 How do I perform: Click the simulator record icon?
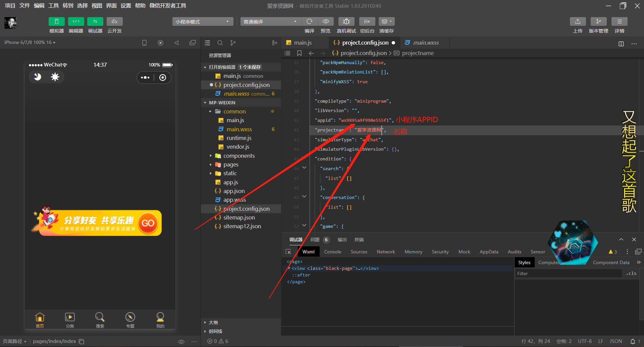click(x=160, y=43)
